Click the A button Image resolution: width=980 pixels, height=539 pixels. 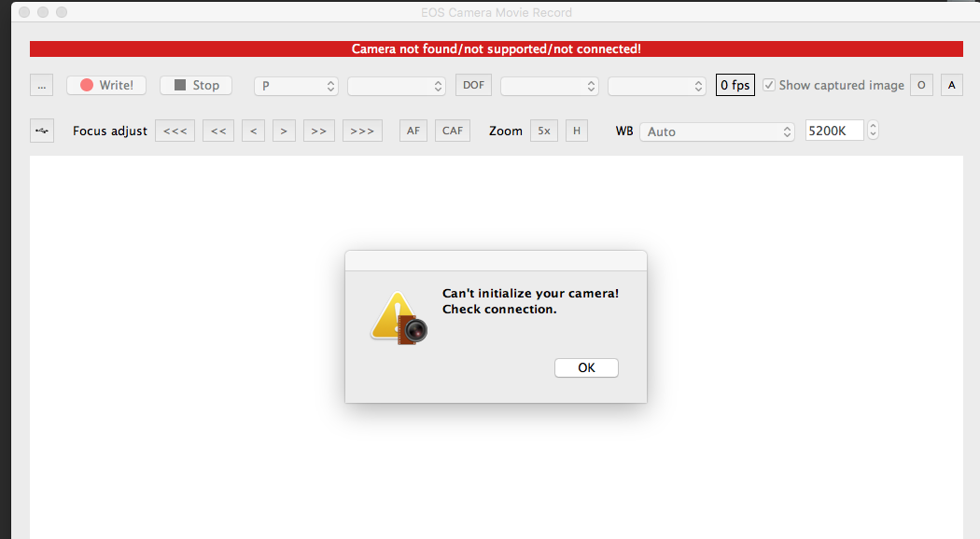[x=951, y=86]
